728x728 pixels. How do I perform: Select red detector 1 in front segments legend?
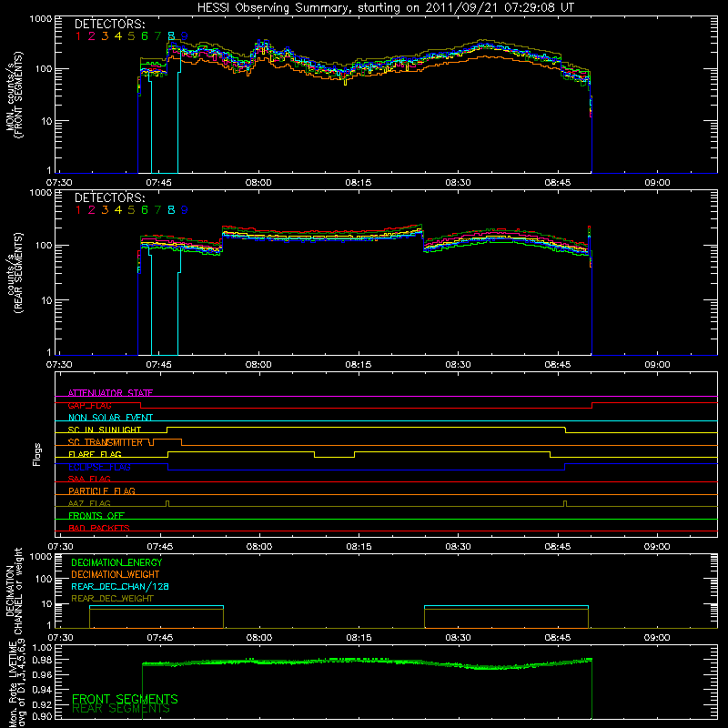click(x=78, y=36)
